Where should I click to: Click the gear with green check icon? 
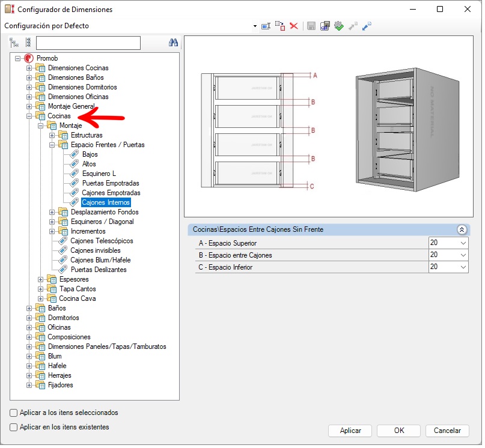(339, 26)
